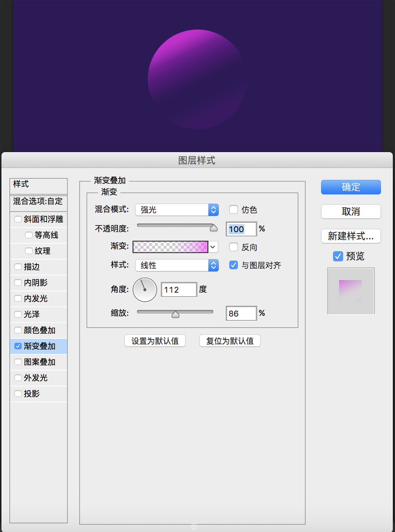Confirm with the 确定 button
The width and height of the screenshot is (395, 532).
coord(351,187)
